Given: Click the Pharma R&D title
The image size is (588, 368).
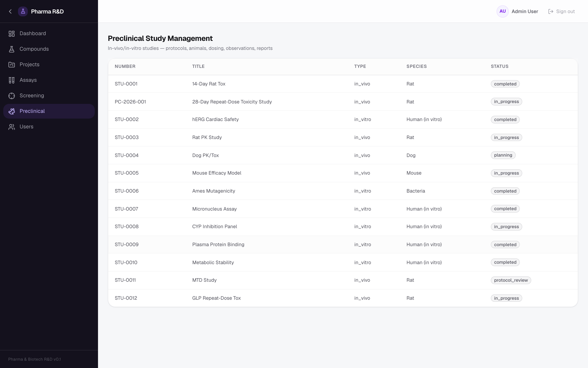Looking at the screenshot, I should (47, 11).
